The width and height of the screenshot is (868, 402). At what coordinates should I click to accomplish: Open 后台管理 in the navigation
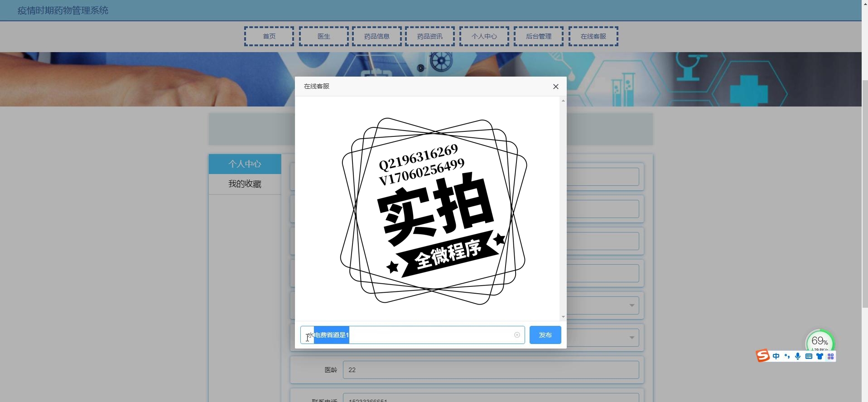(x=539, y=36)
